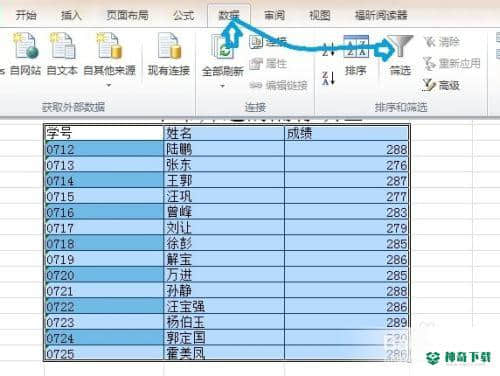The width and height of the screenshot is (500, 376).
Task: Click the 清除 clear filter button
Action: (441, 42)
